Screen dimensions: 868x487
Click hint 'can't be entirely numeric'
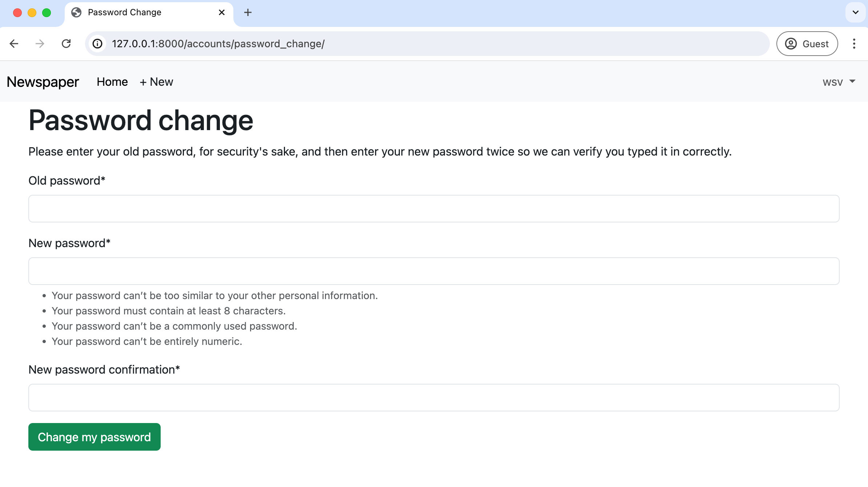click(x=147, y=341)
